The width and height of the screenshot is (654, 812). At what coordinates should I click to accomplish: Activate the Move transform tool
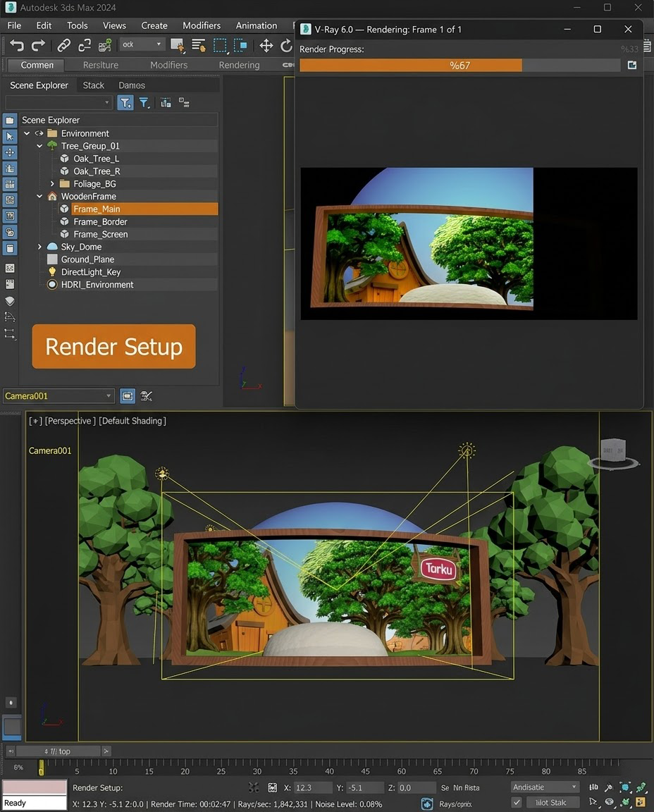coord(266,45)
